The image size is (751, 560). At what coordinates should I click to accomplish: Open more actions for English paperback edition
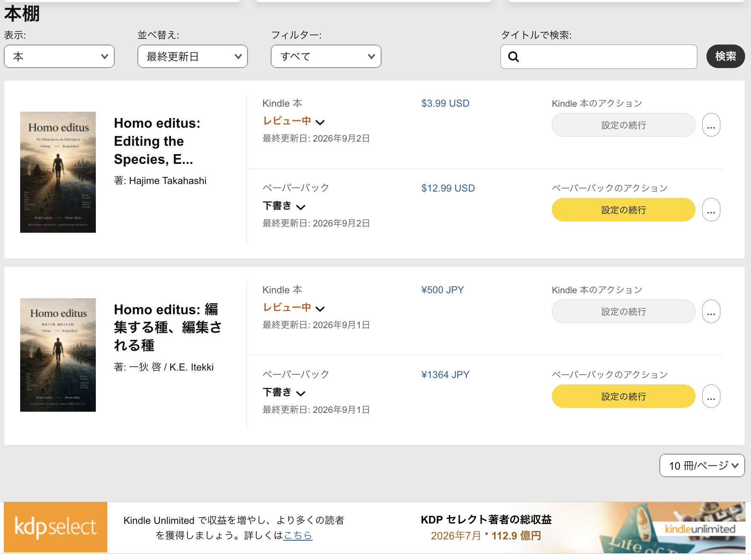coord(711,210)
